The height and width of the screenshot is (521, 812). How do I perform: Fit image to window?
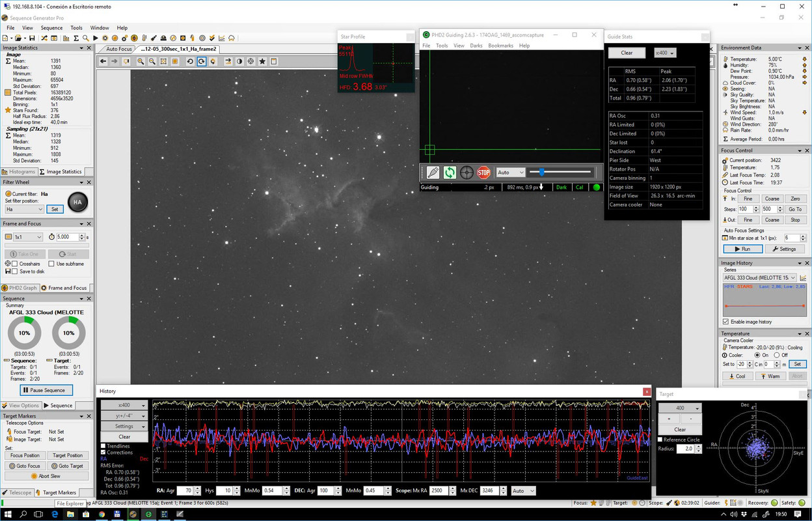(x=163, y=61)
